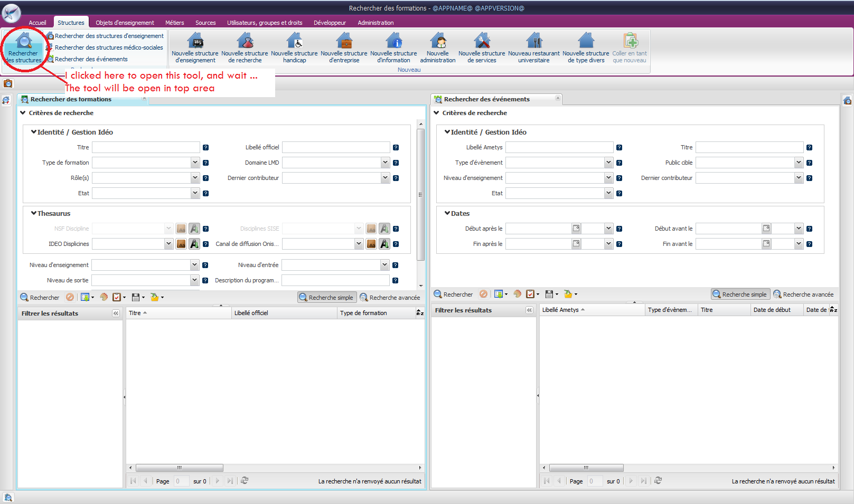Collapse the Thesaurus section
The height and width of the screenshot is (504, 854).
point(34,213)
